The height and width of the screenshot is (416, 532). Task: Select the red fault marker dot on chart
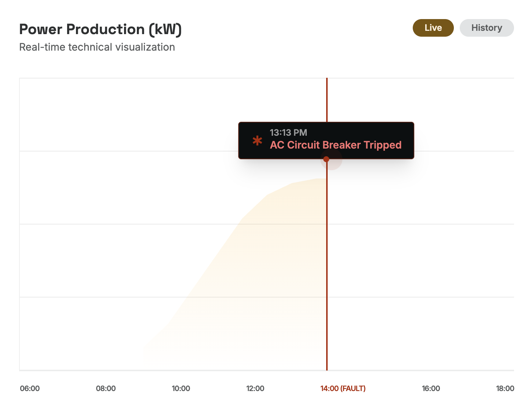coord(326,159)
